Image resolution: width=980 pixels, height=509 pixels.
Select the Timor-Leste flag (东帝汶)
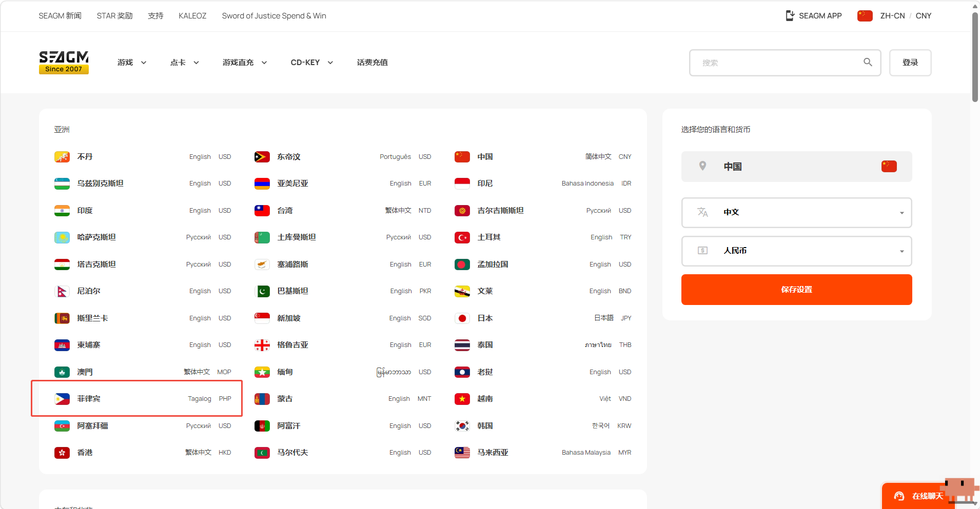(x=262, y=157)
